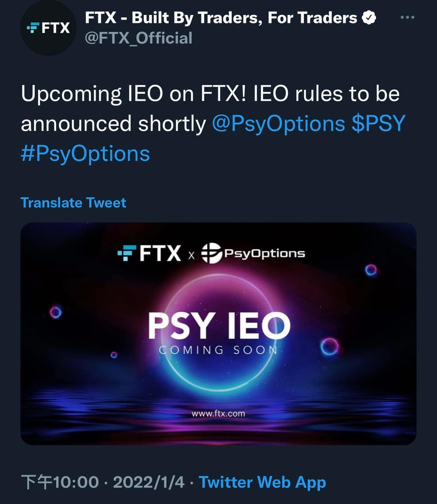This screenshot has height=504, width=437.
Task: Open the @FTX_Official handle
Action: point(139,38)
